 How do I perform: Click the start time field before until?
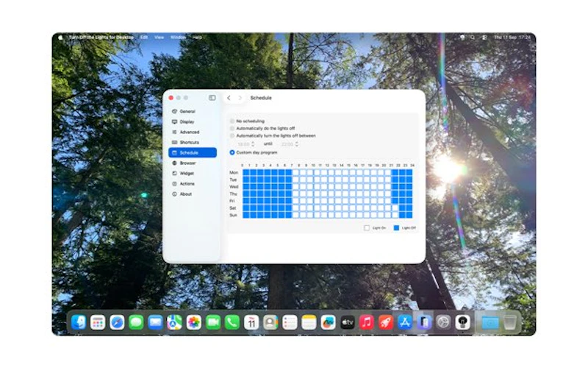tap(243, 144)
